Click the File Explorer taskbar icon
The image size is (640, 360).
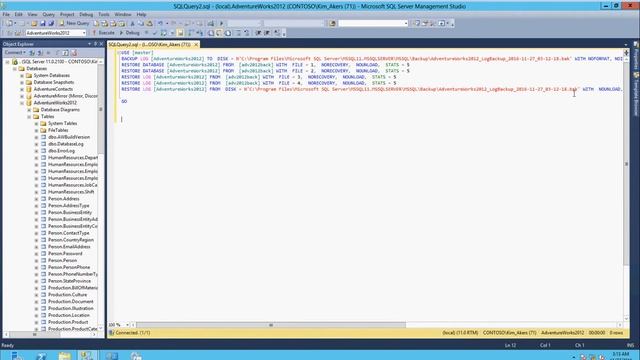coord(64,356)
